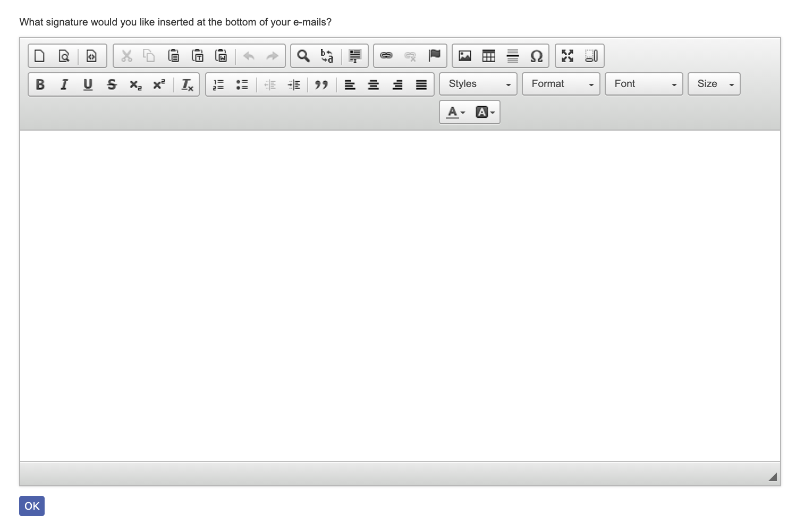Screen dimensions: 796x532
Task: Maximize the editor with arrows icon
Action: click(x=568, y=56)
